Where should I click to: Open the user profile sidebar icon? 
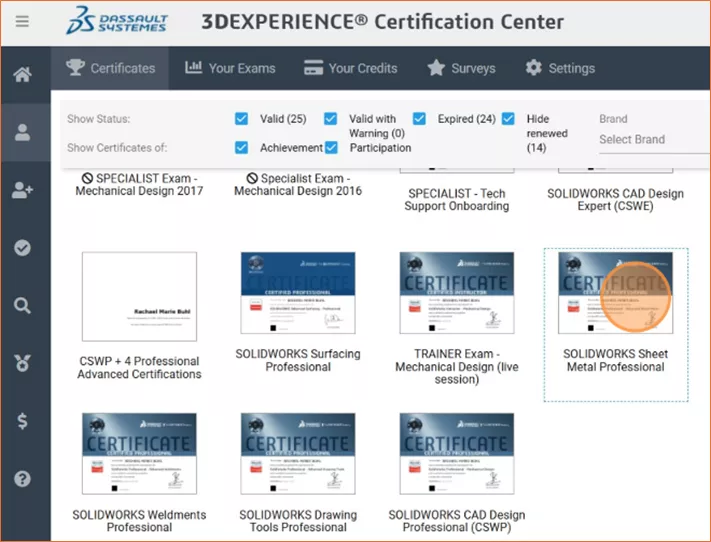(22, 132)
